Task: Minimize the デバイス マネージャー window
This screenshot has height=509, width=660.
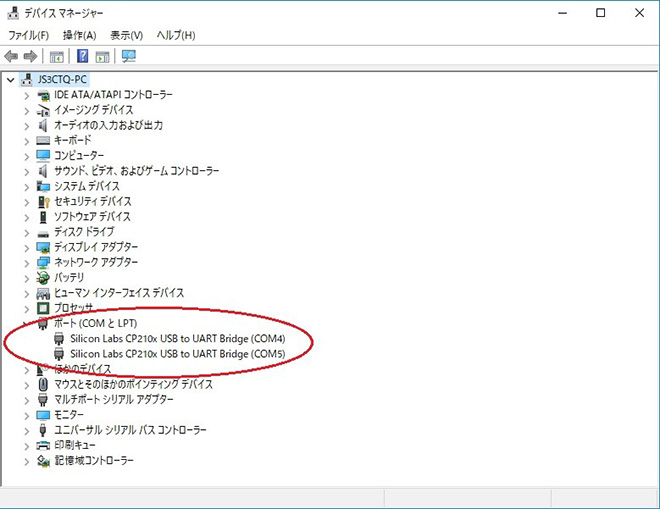Action: coord(562,13)
